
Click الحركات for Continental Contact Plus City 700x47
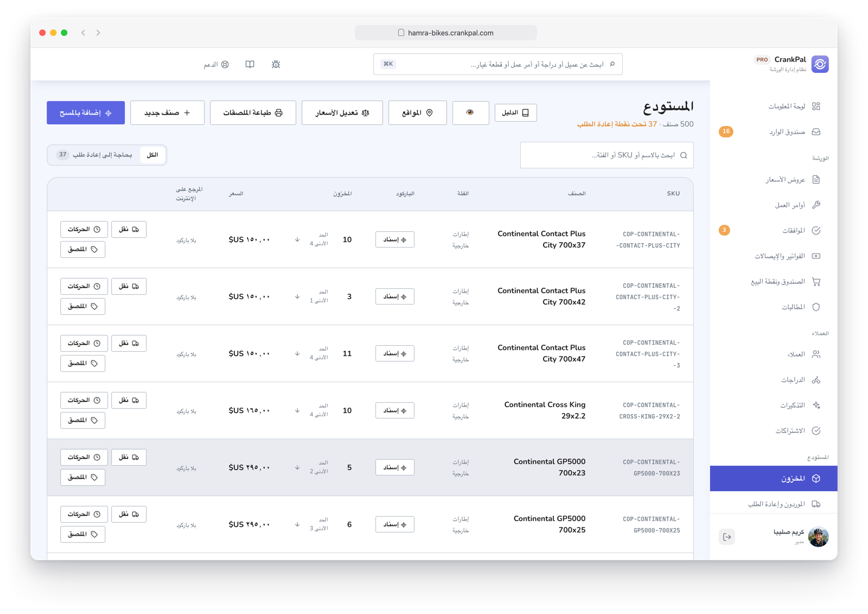point(84,343)
